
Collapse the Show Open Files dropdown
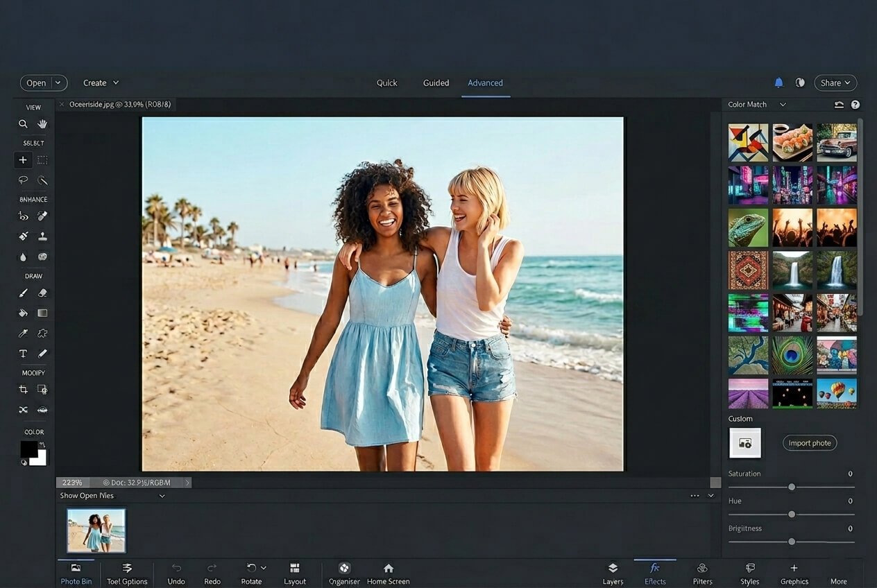pyautogui.click(x=162, y=496)
